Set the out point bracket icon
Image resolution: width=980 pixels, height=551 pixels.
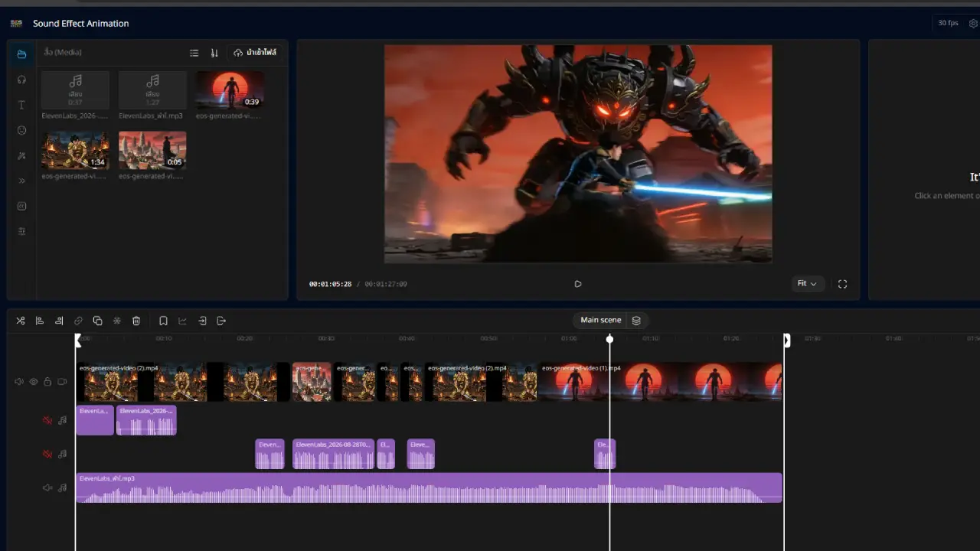[221, 321]
